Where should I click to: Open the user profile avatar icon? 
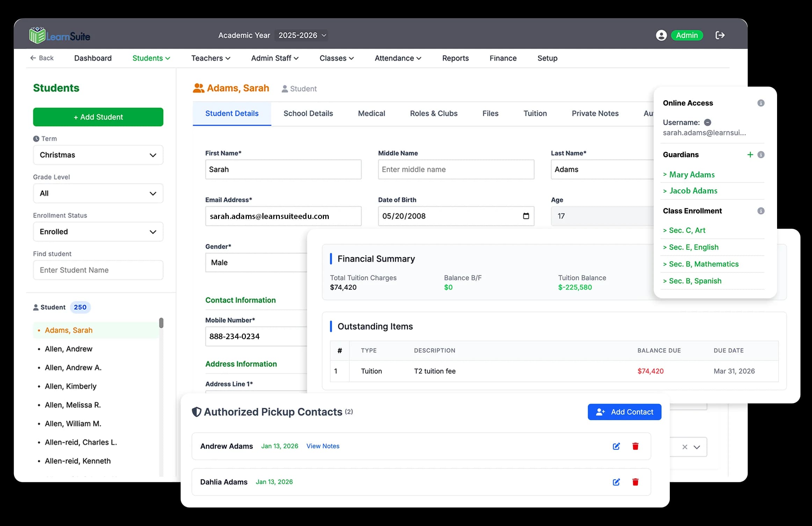pos(661,35)
